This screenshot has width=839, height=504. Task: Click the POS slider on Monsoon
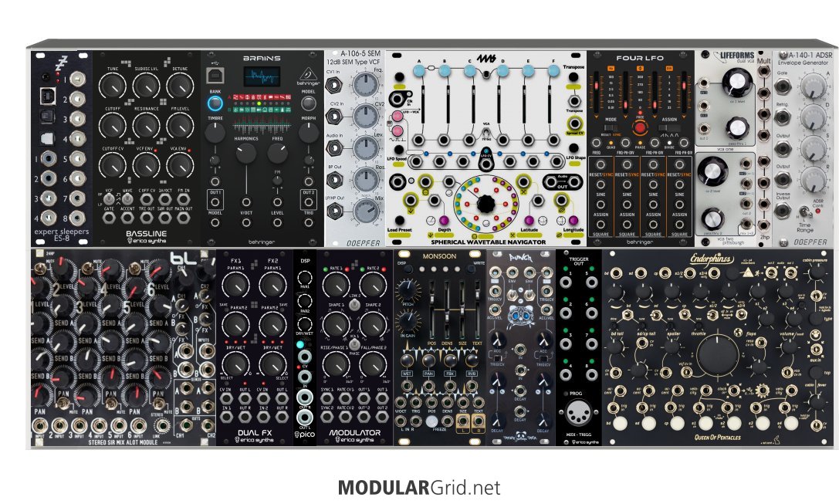coord(432,309)
